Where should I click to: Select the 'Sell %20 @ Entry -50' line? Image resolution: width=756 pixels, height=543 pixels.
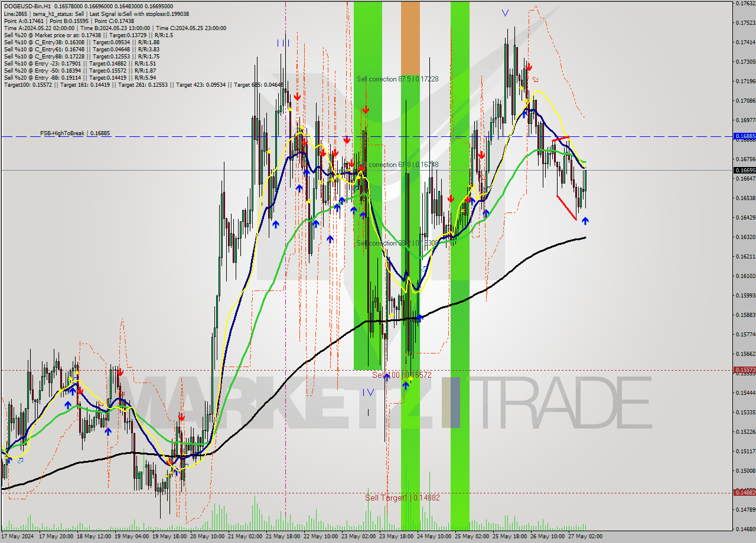tap(80, 70)
